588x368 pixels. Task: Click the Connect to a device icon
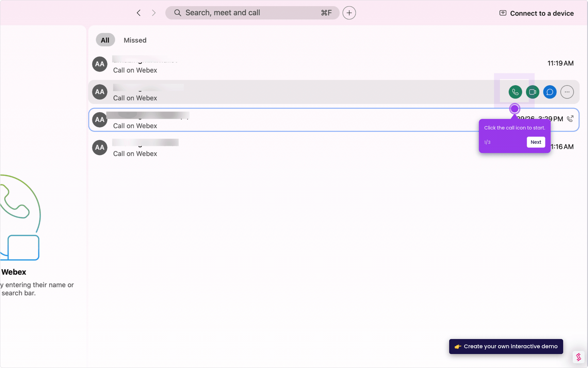(x=503, y=13)
